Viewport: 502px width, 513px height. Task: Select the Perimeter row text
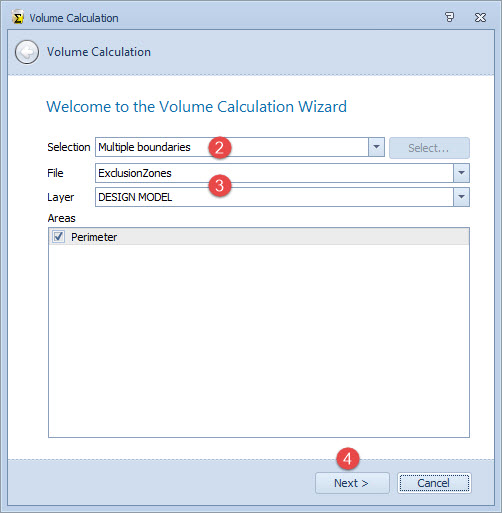coord(94,237)
